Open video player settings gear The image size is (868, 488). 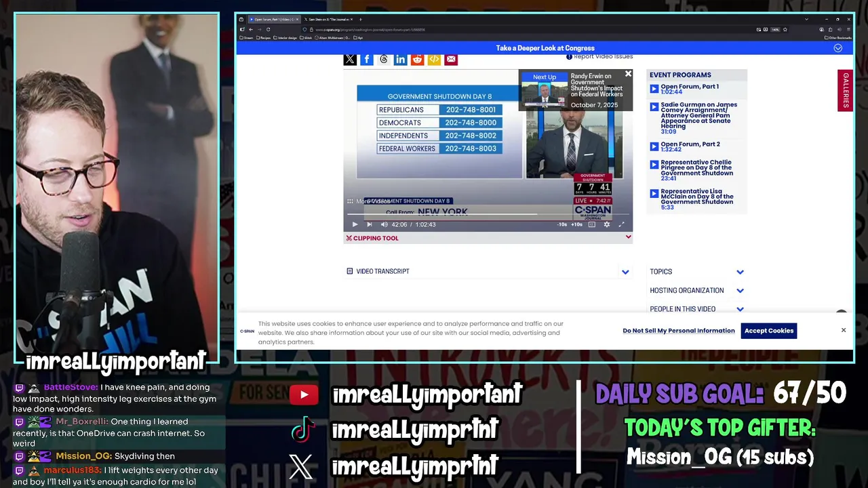[607, 224]
